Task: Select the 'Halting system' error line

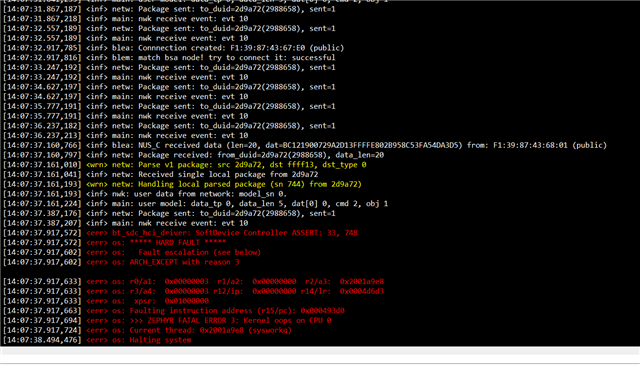Action: pyautogui.click(x=97, y=340)
